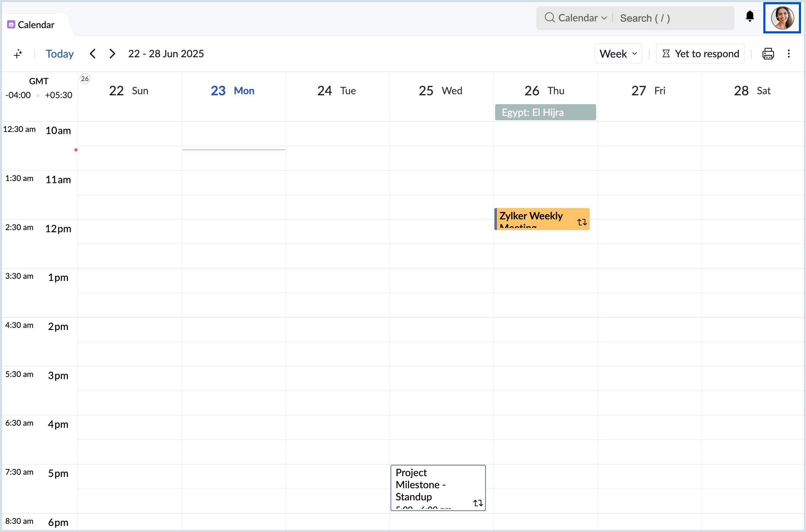Open the Week view dropdown
Viewport: 806px width, 532px height.
pos(618,54)
